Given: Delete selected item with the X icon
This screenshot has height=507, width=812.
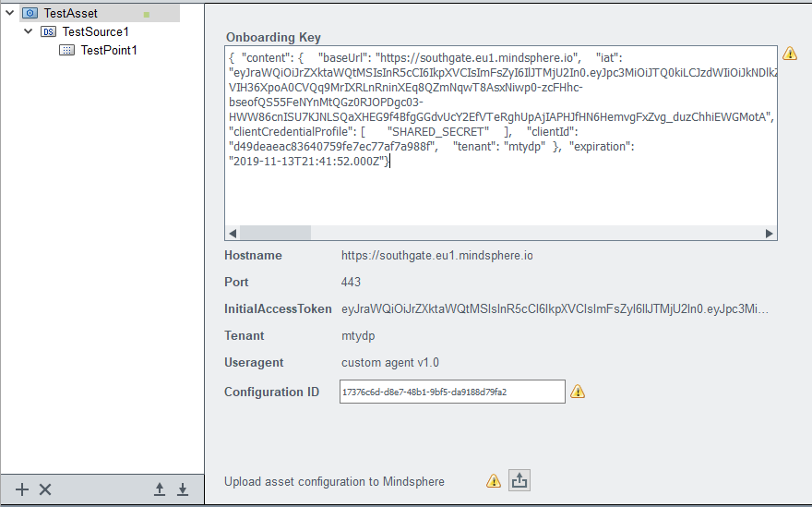Looking at the screenshot, I should [x=45, y=489].
